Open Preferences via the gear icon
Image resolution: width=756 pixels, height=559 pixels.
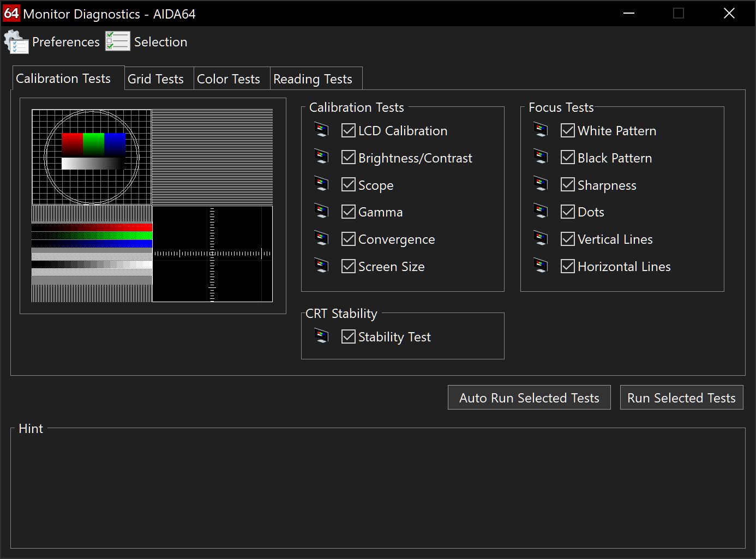click(x=16, y=42)
